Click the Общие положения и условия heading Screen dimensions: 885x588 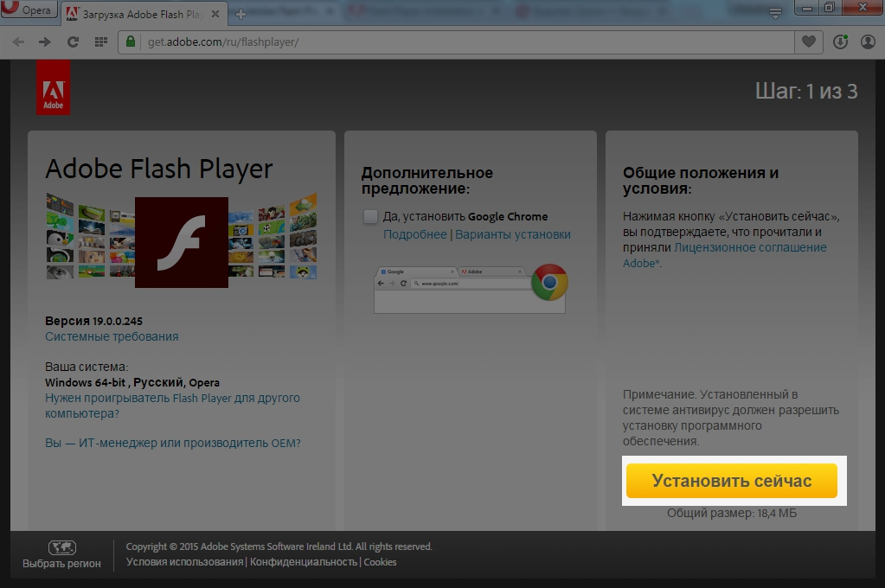point(701,181)
